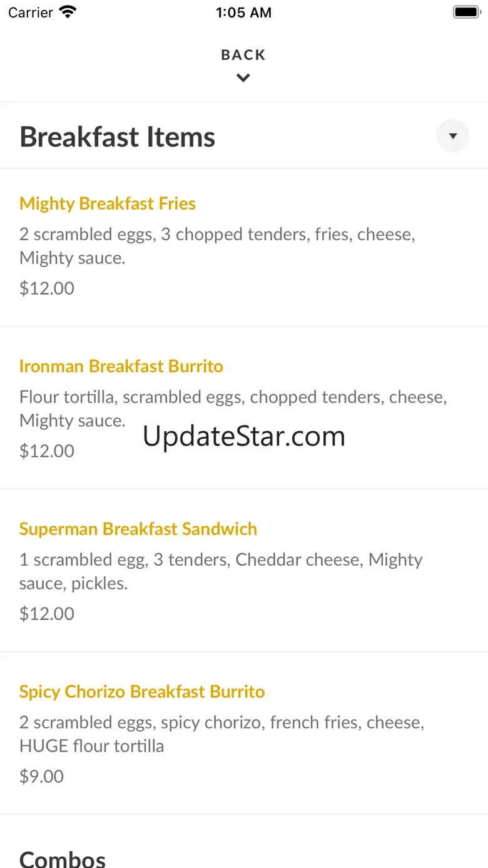This screenshot has width=488, height=868.
Task: Choose Spicy Chorizo Breakfast Burrito
Action: (142, 692)
